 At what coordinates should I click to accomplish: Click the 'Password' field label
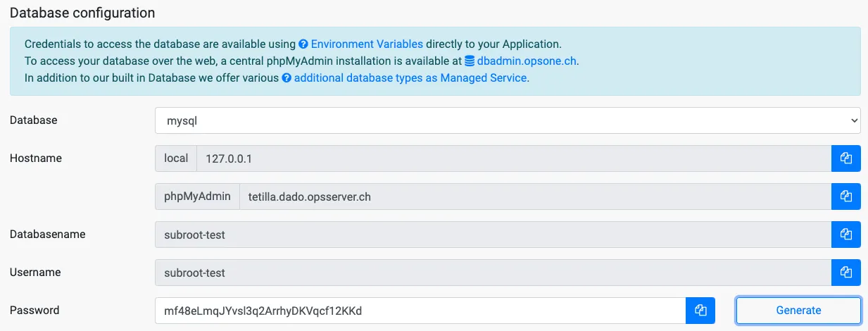click(x=34, y=311)
